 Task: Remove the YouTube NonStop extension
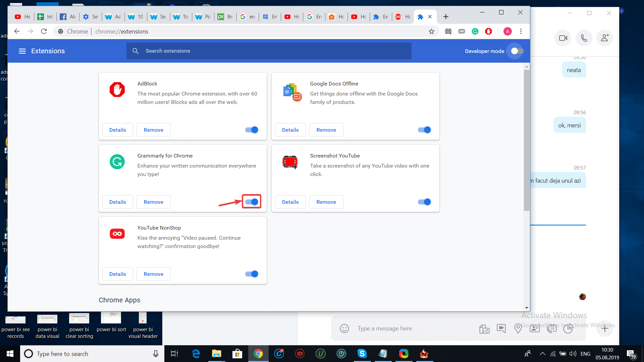tap(154, 274)
